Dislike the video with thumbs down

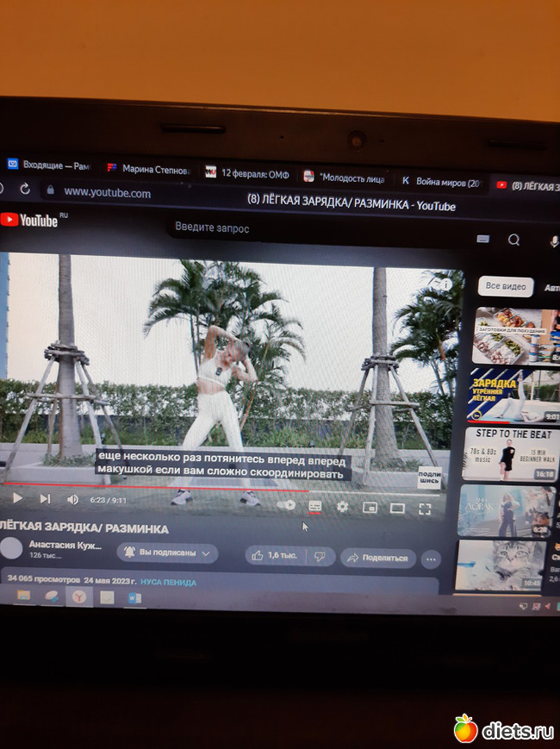pos(320,557)
